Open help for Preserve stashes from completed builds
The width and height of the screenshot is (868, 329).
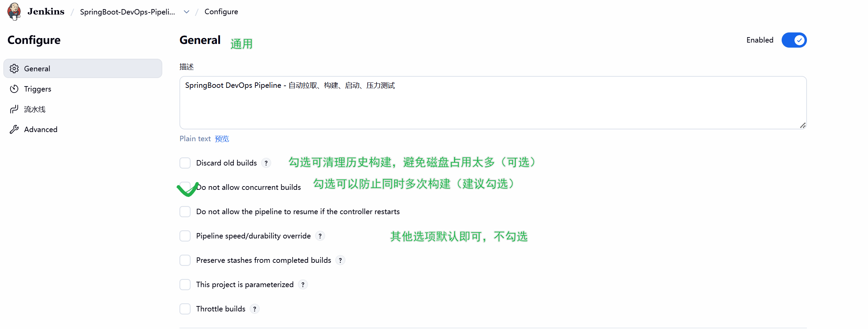[340, 260]
